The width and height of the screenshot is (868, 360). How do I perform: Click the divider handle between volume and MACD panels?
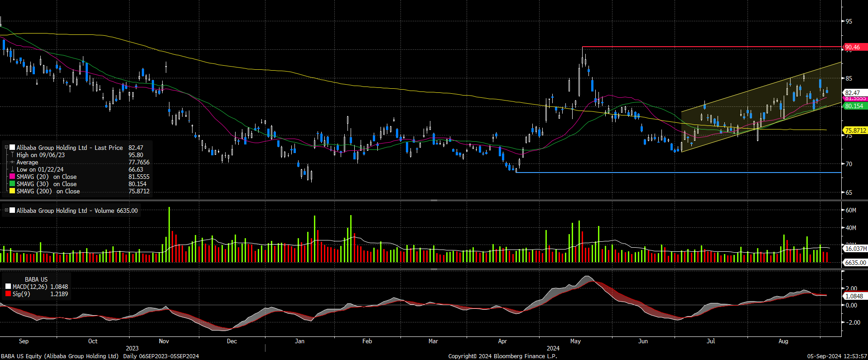(434, 269)
